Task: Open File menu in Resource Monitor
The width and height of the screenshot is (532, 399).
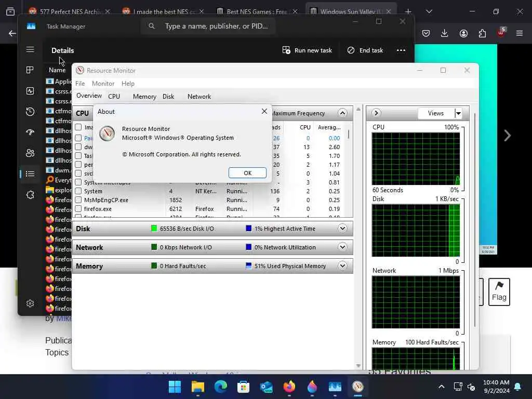Action: click(x=80, y=84)
